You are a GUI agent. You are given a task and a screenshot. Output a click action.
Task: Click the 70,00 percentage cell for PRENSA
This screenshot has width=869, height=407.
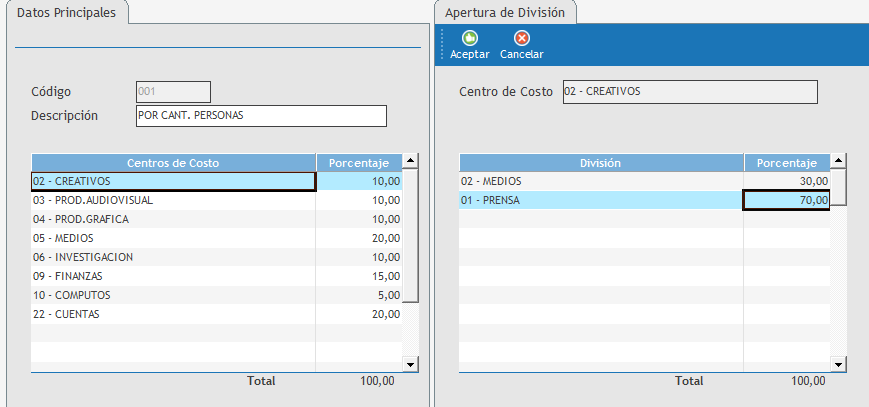coord(787,200)
